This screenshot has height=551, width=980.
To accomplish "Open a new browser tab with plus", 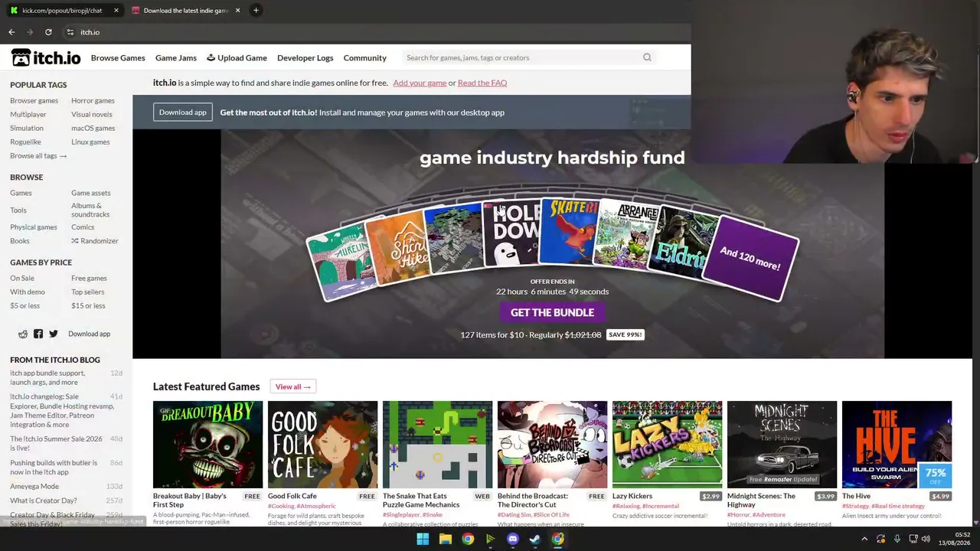I will [x=256, y=11].
